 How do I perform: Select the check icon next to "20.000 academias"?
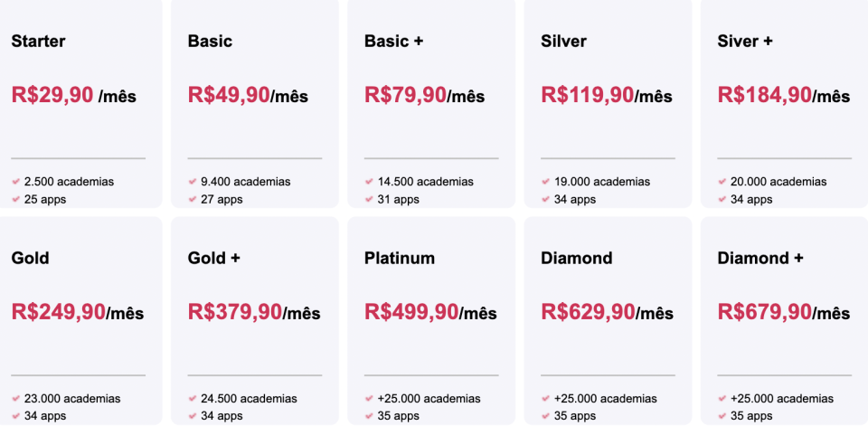coord(722,182)
